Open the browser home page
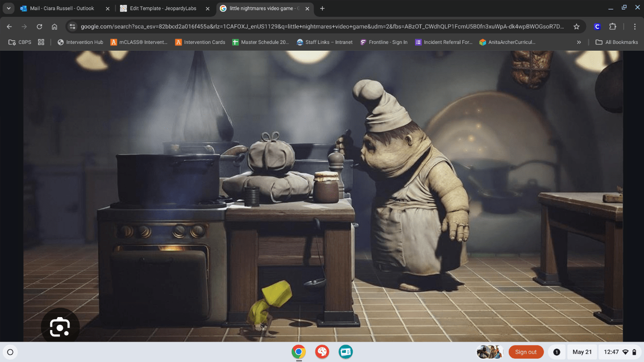Image resolution: width=644 pixels, height=362 pixels. [55, 27]
